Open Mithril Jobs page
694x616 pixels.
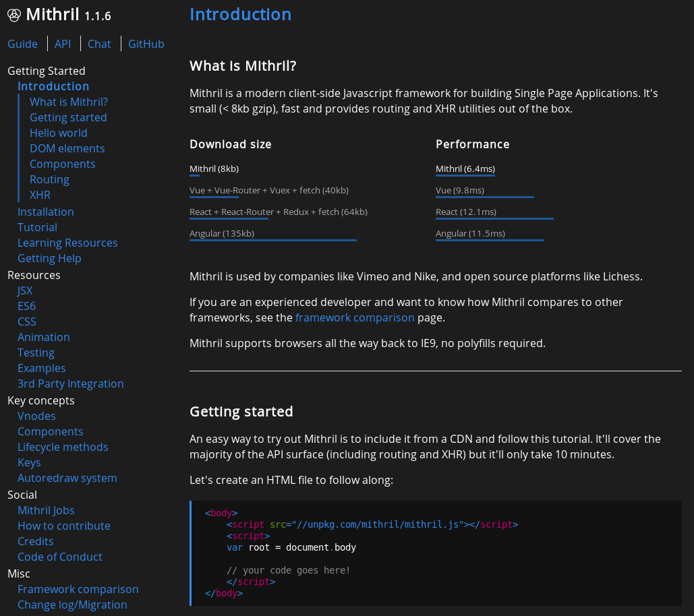(x=46, y=510)
